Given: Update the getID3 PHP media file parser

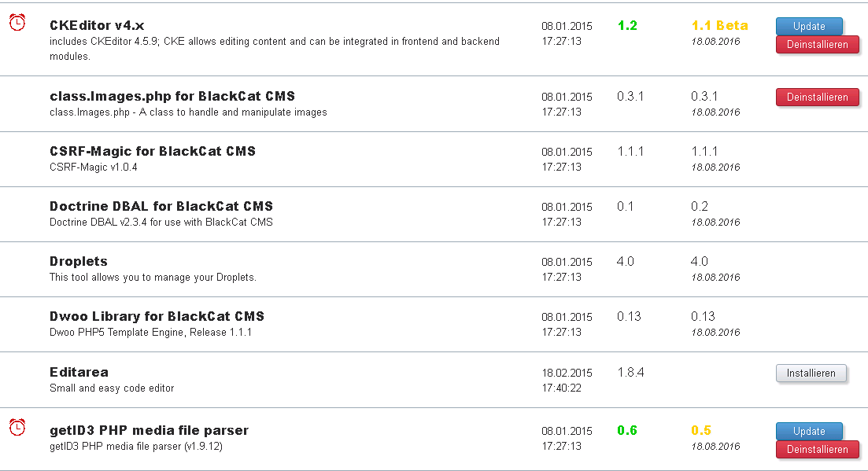Looking at the screenshot, I should point(808,431).
